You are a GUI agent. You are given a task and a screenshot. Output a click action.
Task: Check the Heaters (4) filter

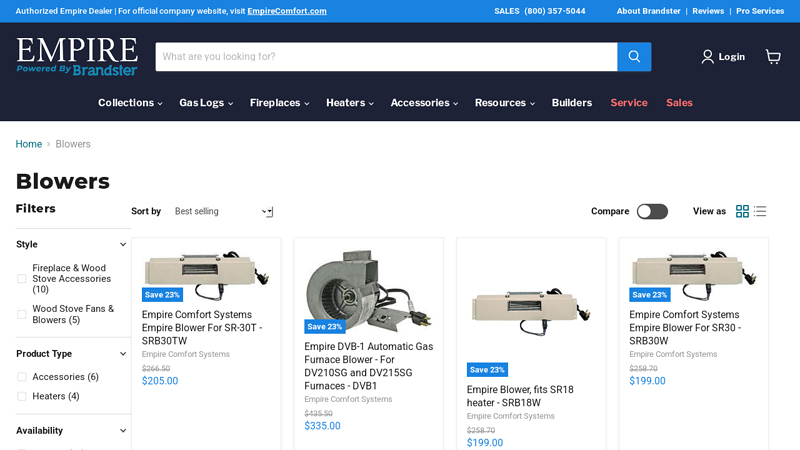point(21,396)
